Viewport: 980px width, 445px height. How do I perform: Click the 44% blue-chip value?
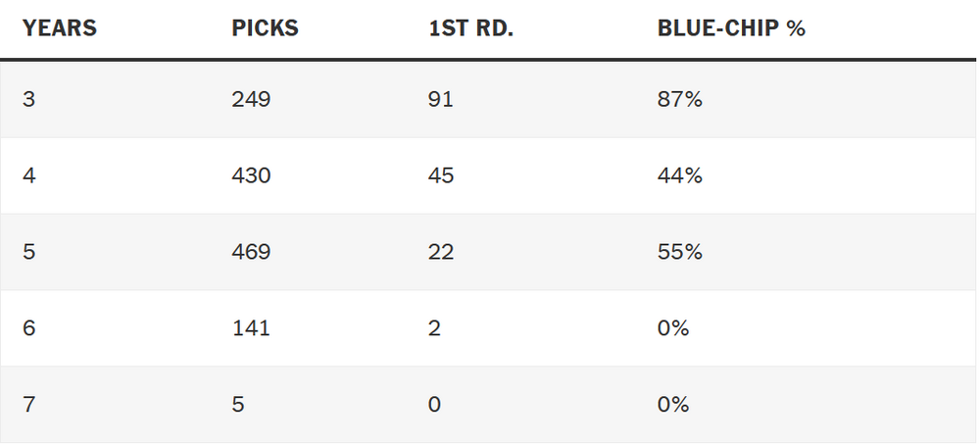[x=680, y=176]
